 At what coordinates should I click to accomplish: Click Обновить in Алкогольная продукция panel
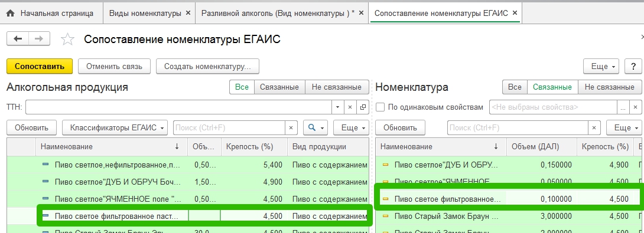pyautogui.click(x=32, y=127)
